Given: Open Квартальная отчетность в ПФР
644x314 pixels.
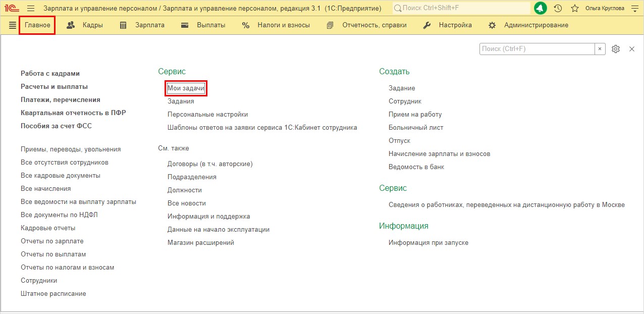Looking at the screenshot, I should pos(73,113).
